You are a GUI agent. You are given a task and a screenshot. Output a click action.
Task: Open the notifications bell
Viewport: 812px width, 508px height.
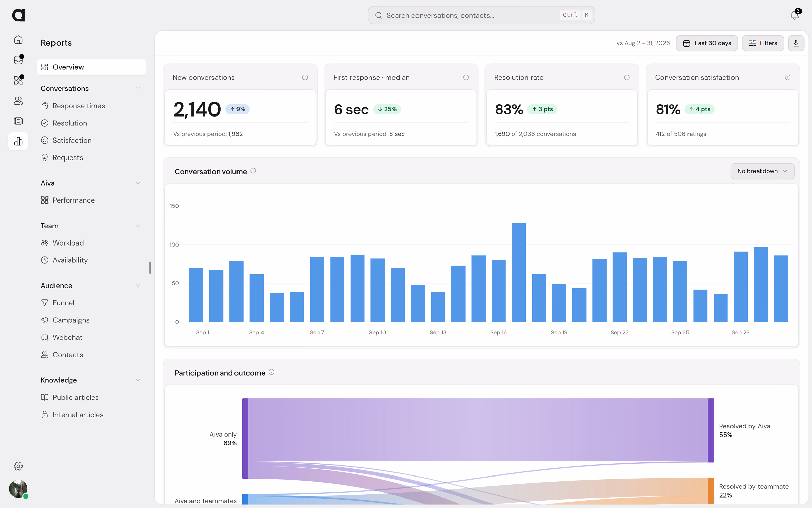[795, 15]
